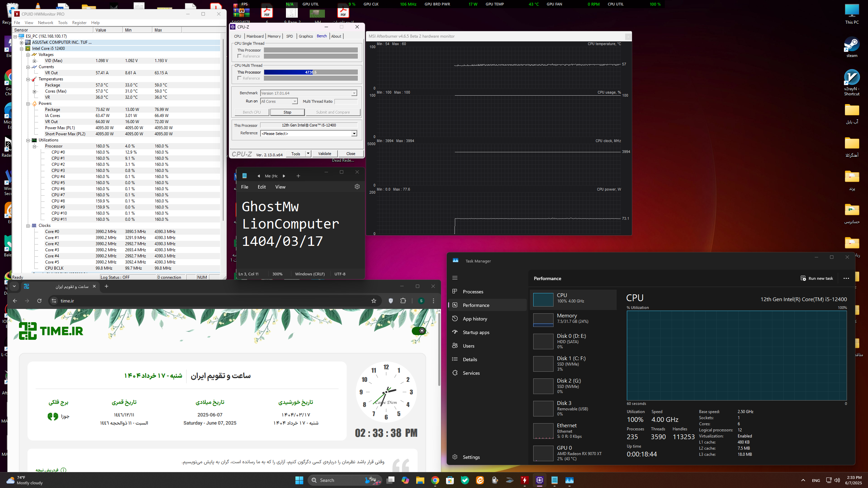Switch to CPU-Z Mainboard tab
Image resolution: width=868 pixels, height=488 pixels.
point(255,36)
